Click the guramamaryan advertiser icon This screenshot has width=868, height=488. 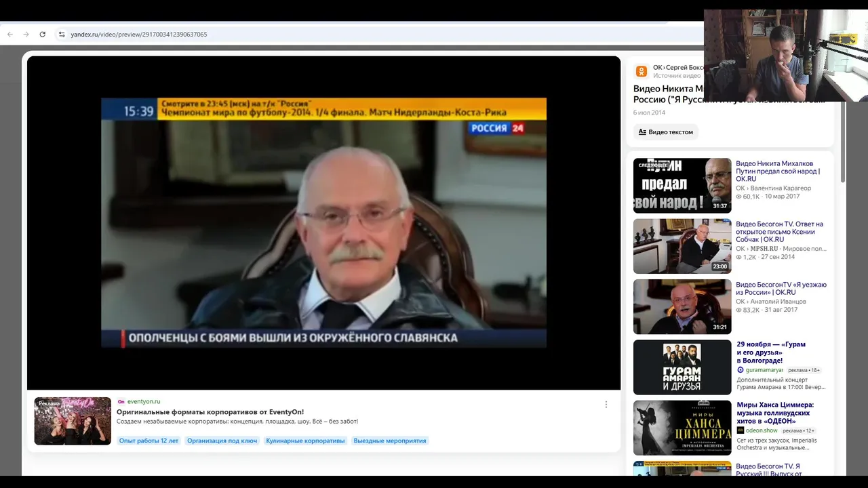pos(741,370)
